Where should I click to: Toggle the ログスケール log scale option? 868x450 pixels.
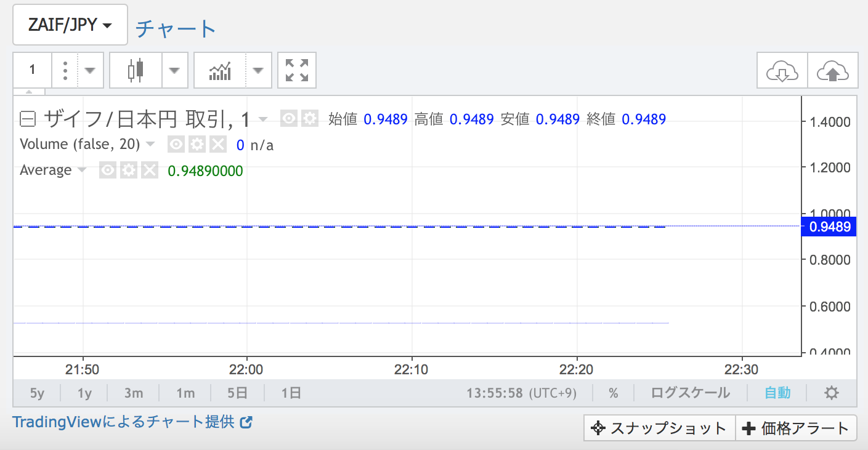(x=690, y=393)
